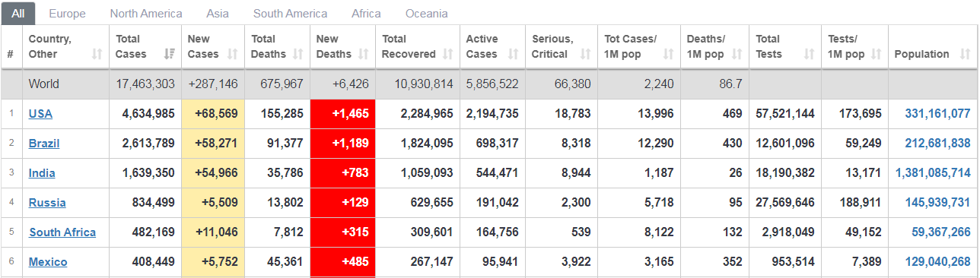Sort by Total Recovered arrows icon
The image size is (980, 278).
[448, 54]
